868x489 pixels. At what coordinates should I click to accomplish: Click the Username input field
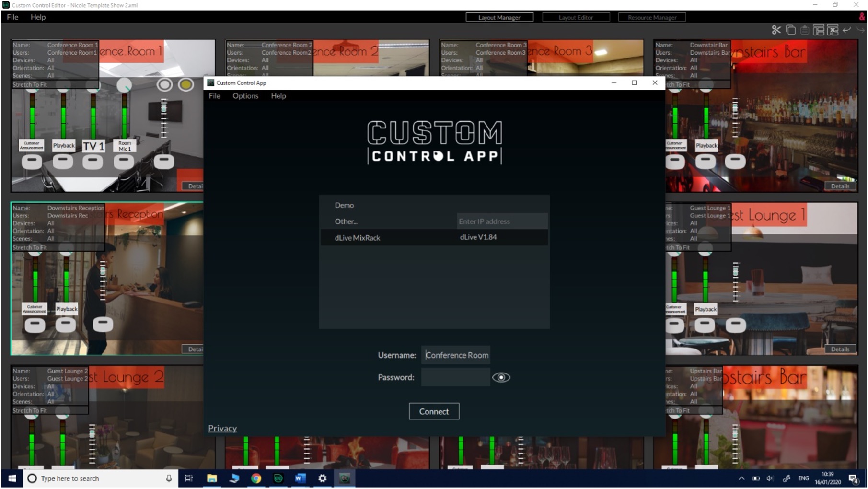click(456, 355)
